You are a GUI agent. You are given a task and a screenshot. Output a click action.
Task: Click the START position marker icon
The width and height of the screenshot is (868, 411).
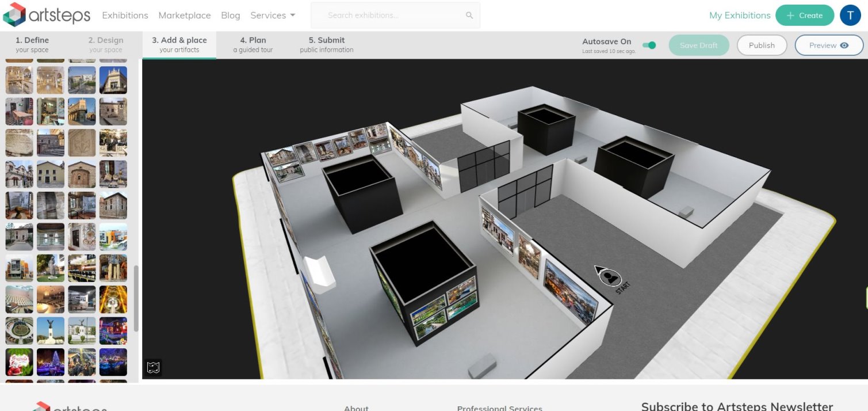[x=610, y=277]
